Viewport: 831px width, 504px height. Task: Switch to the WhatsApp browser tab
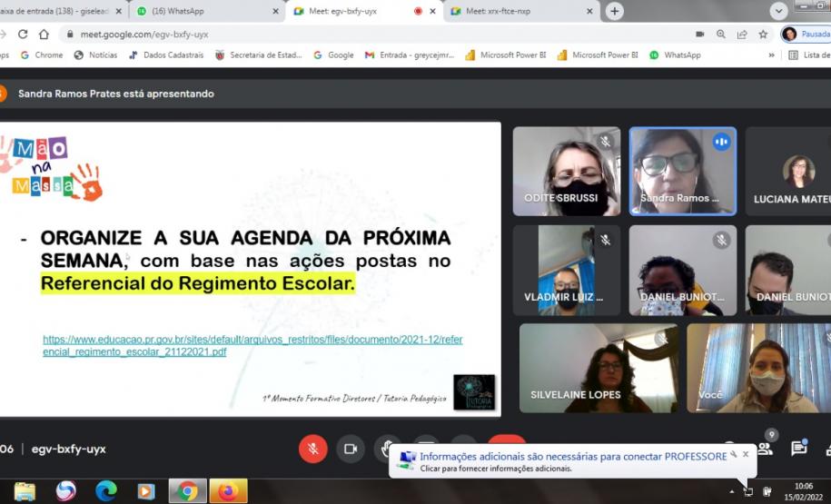point(204,11)
